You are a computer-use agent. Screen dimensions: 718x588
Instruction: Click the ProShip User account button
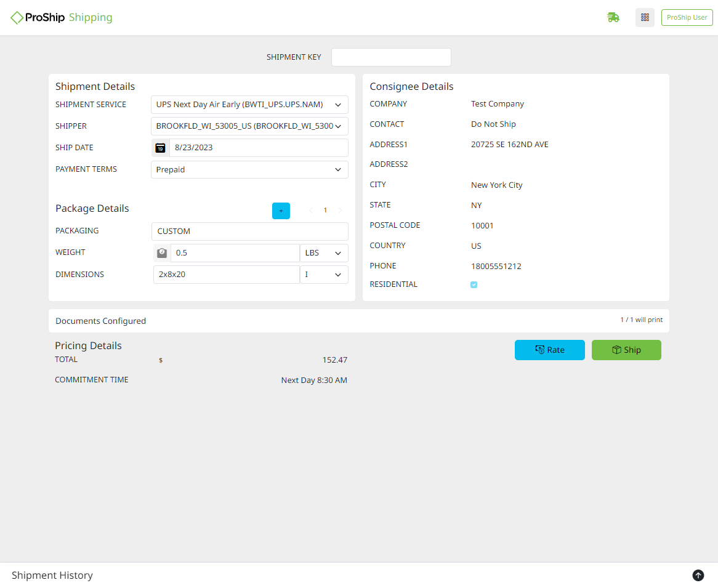pyautogui.click(x=687, y=17)
